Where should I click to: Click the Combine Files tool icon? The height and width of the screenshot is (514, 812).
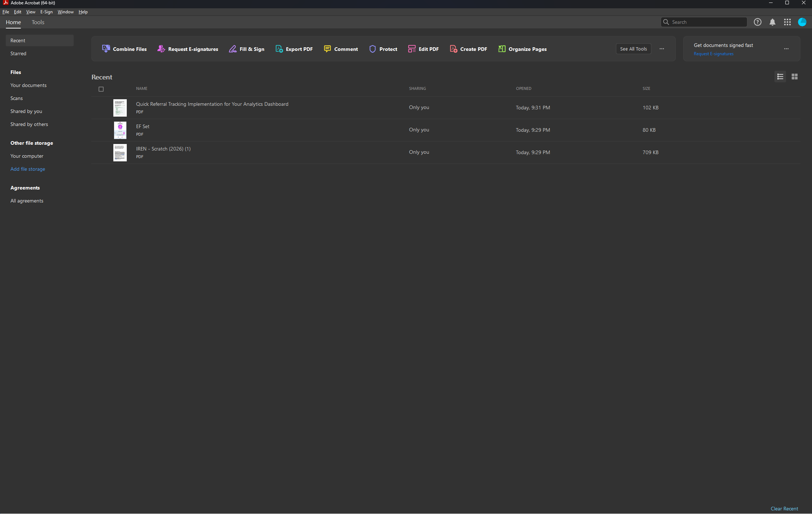point(106,49)
